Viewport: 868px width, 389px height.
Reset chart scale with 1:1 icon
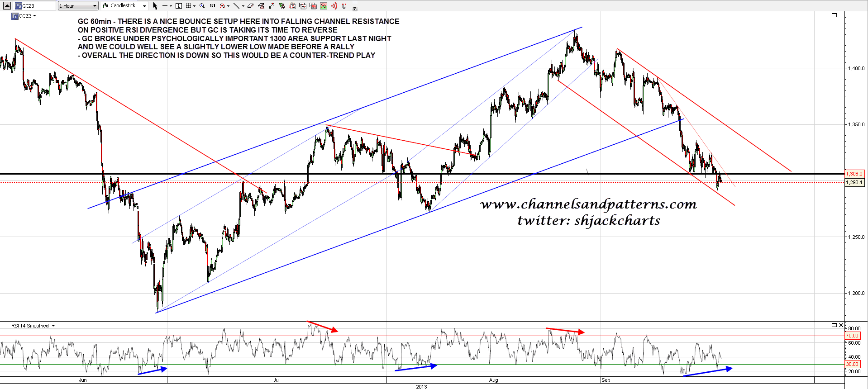(x=212, y=6)
